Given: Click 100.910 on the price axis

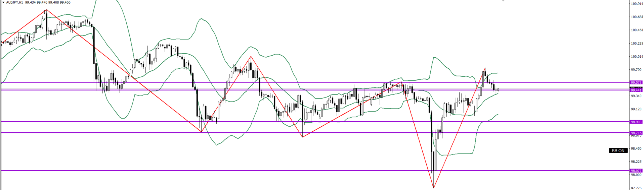Looking at the screenshot, I should [x=637, y=4].
